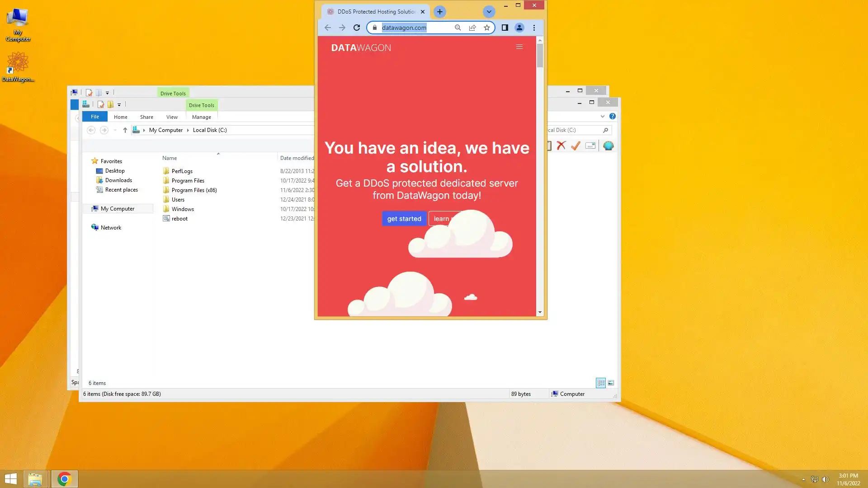Switch to details view layout
The width and height of the screenshot is (868, 488).
point(601,383)
